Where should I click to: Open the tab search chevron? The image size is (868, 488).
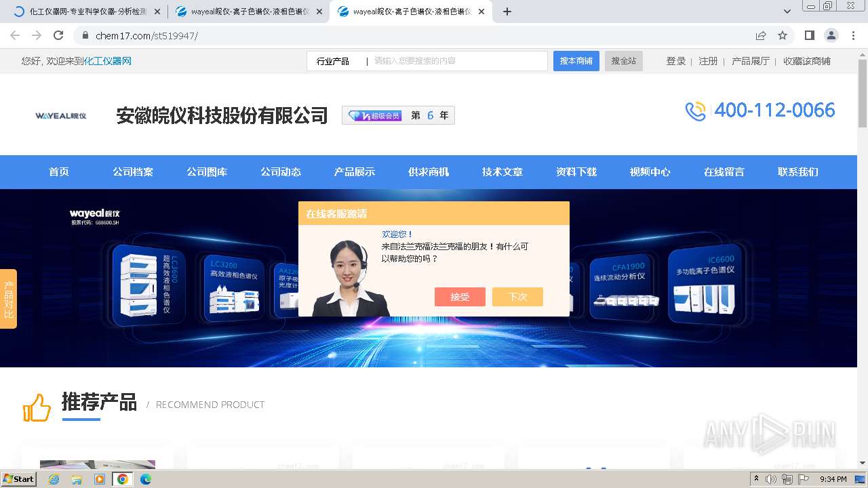787,12
